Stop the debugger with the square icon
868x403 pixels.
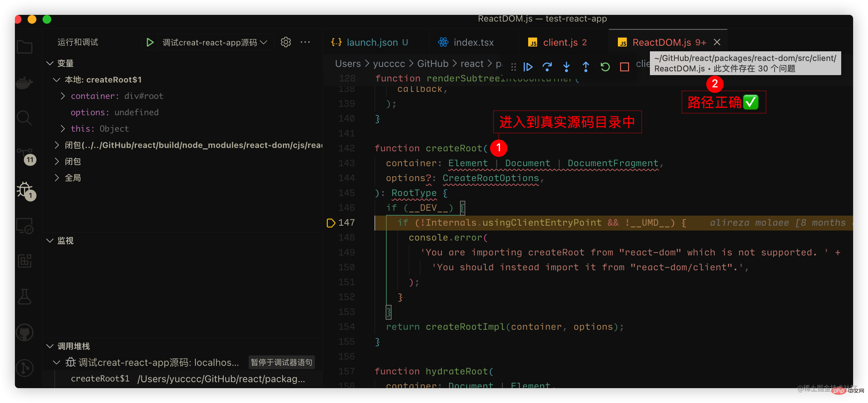[625, 67]
